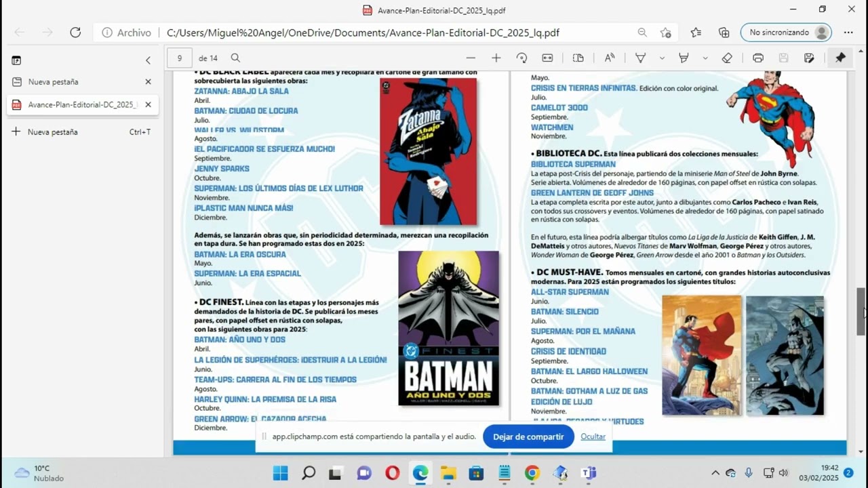Open Opera browser from taskbar
The image size is (868, 488).
(392, 473)
